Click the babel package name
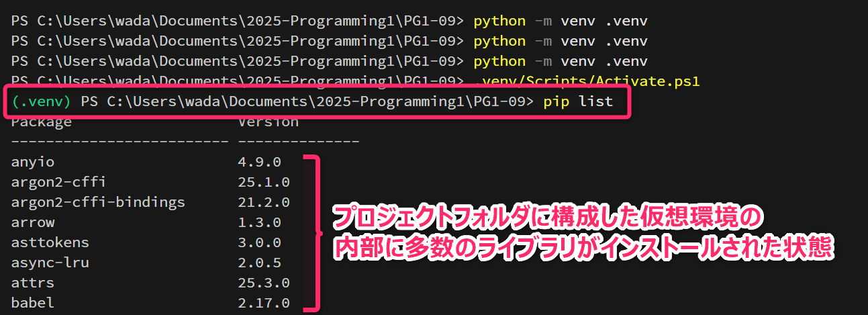The width and height of the screenshot is (868, 315). click(33, 303)
